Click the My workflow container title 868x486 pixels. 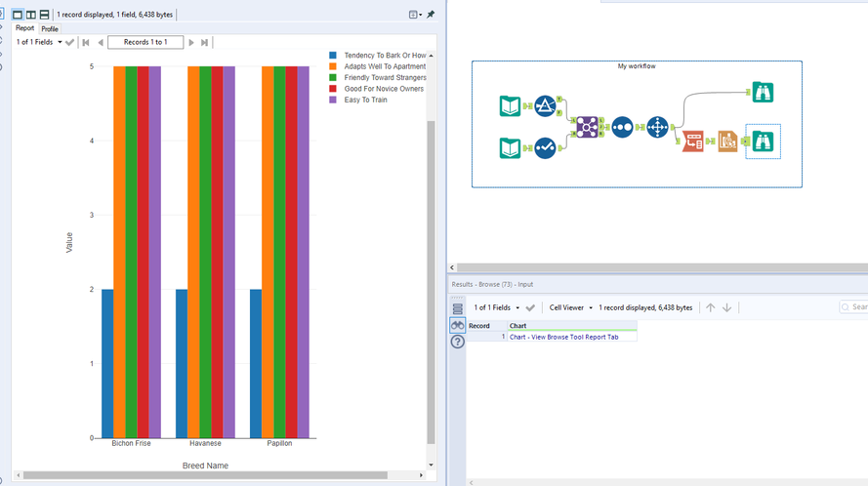coord(637,65)
